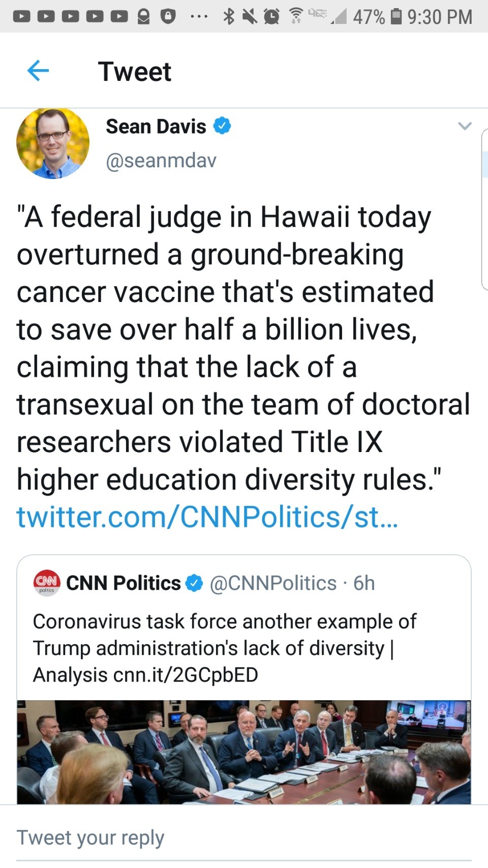Tap the back arrow icon
Screen dimensions: 488x868
(x=38, y=71)
